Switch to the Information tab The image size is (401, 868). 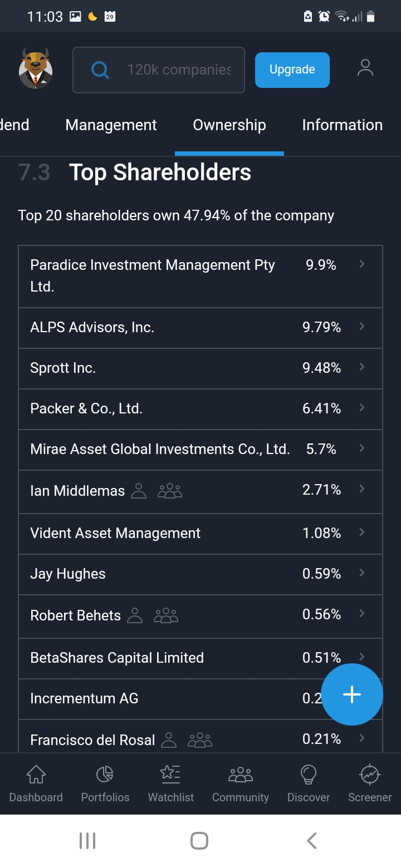pyautogui.click(x=342, y=125)
